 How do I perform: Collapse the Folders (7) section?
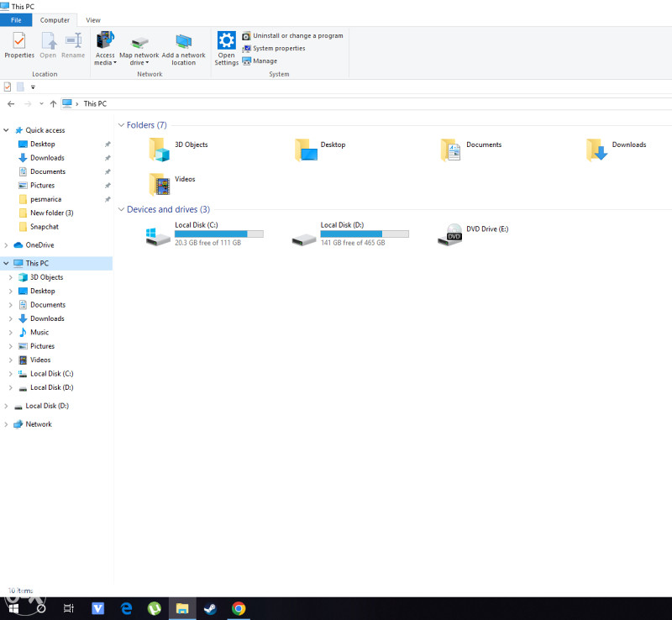coord(122,124)
